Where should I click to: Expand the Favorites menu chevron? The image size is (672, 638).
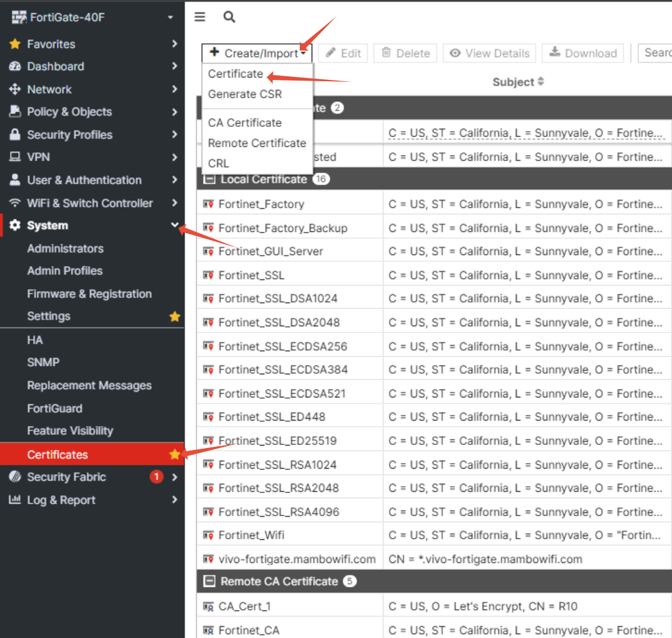(x=174, y=44)
